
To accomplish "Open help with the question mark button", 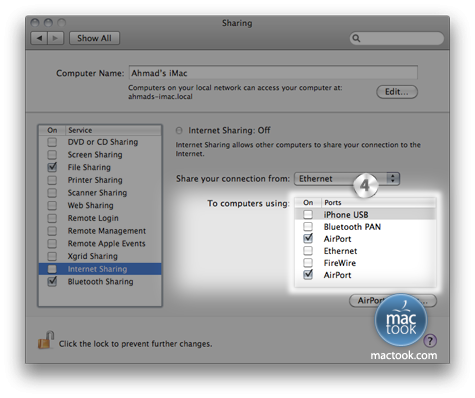I will [x=430, y=341].
